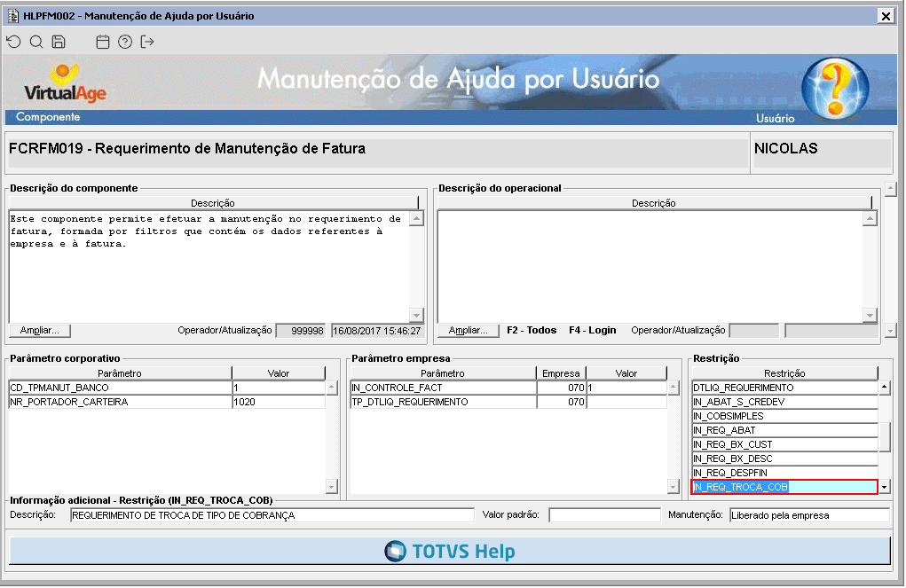Close the HLPFM002 window

point(886,16)
